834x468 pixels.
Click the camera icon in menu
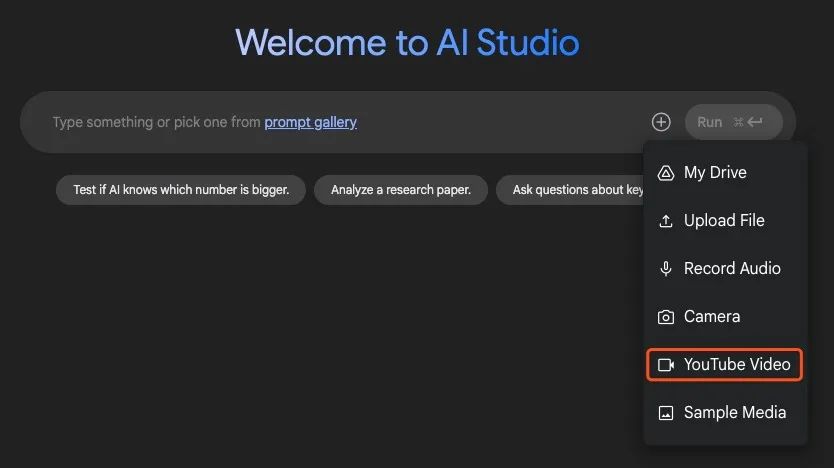[665, 317]
